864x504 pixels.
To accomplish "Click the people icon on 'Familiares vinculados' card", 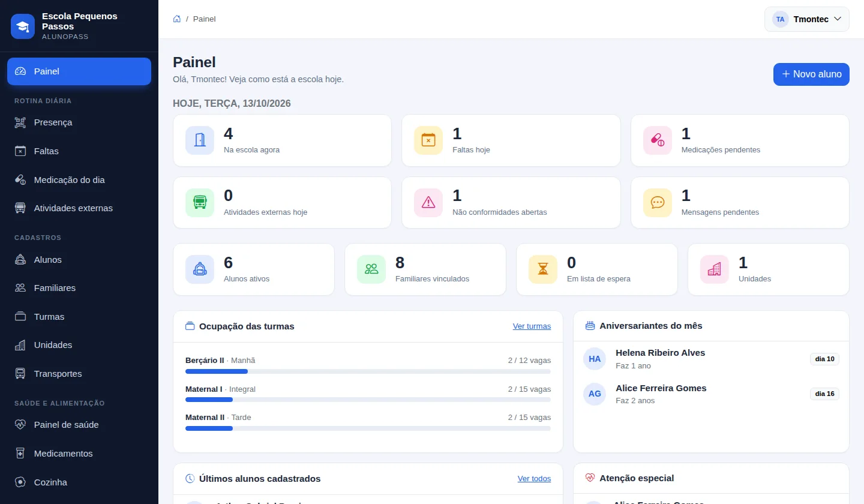I will (x=371, y=269).
